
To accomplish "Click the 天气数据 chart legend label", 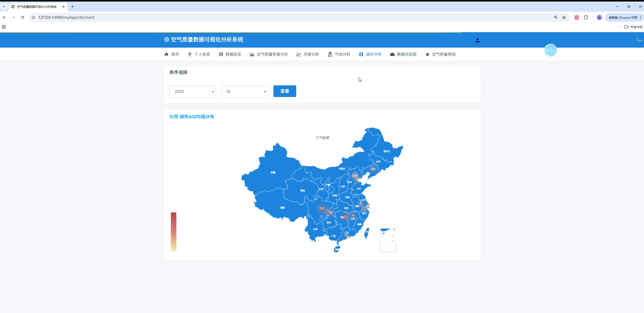I will pyautogui.click(x=322, y=138).
